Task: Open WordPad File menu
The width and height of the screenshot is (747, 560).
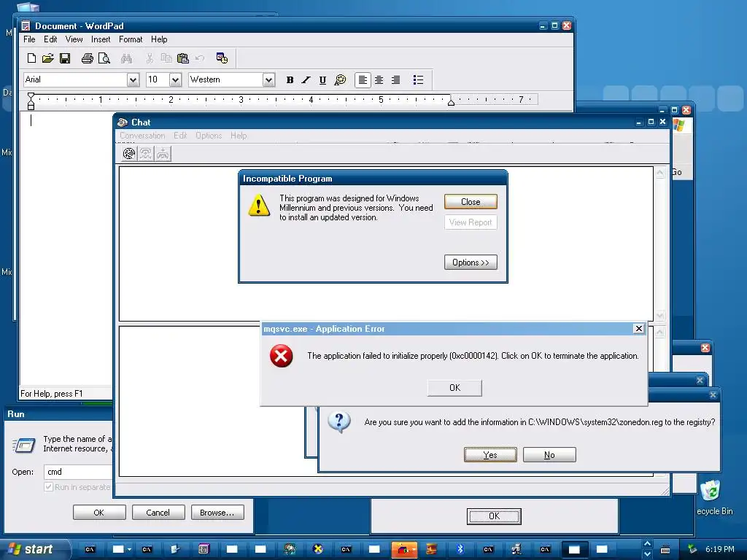Action: (x=29, y=39)
